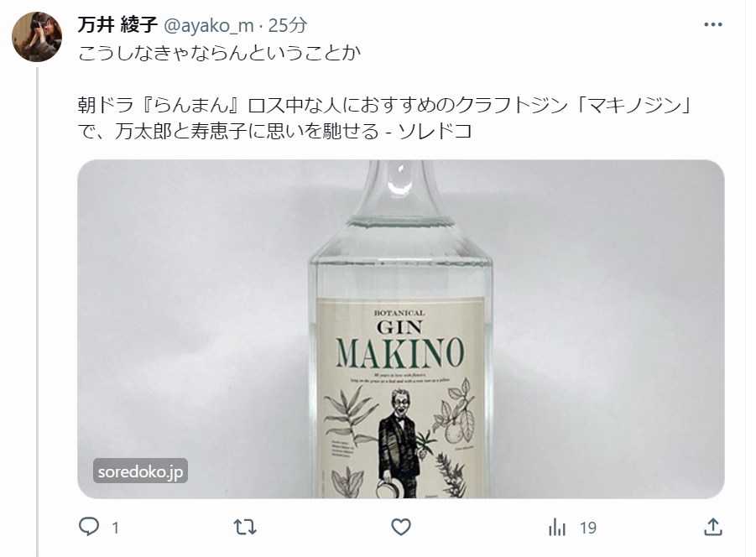This screenshot has height=557, width=756.
Task: Click the MAKINO label text on the bottle
Action: [399, 353]
